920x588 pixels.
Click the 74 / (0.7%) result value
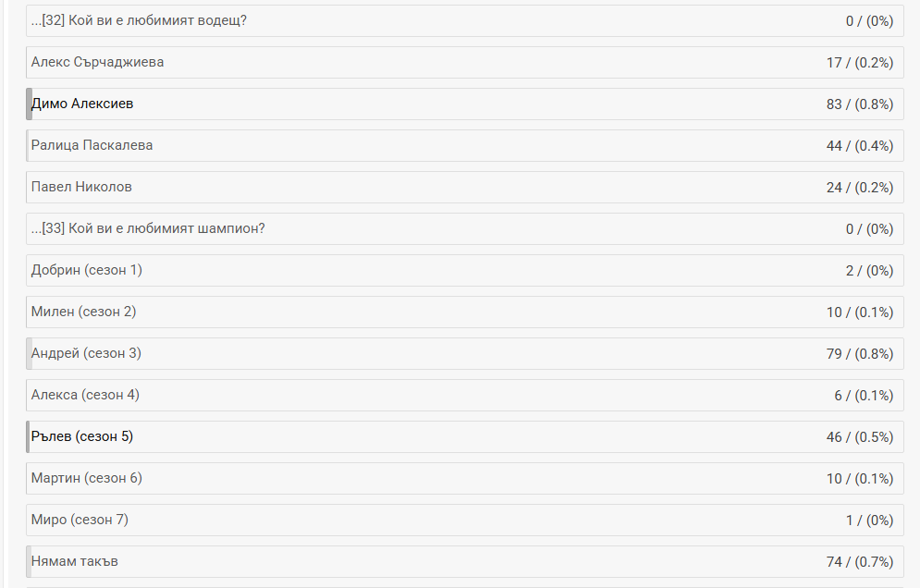pyautogui.click(x=859, y=562)
